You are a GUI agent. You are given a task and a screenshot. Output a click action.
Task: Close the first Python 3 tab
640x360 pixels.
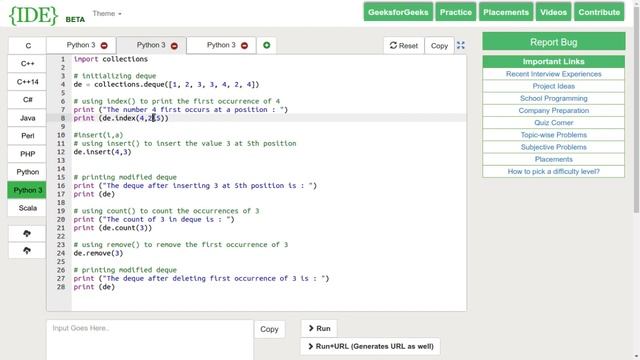[x=104, y=45]
